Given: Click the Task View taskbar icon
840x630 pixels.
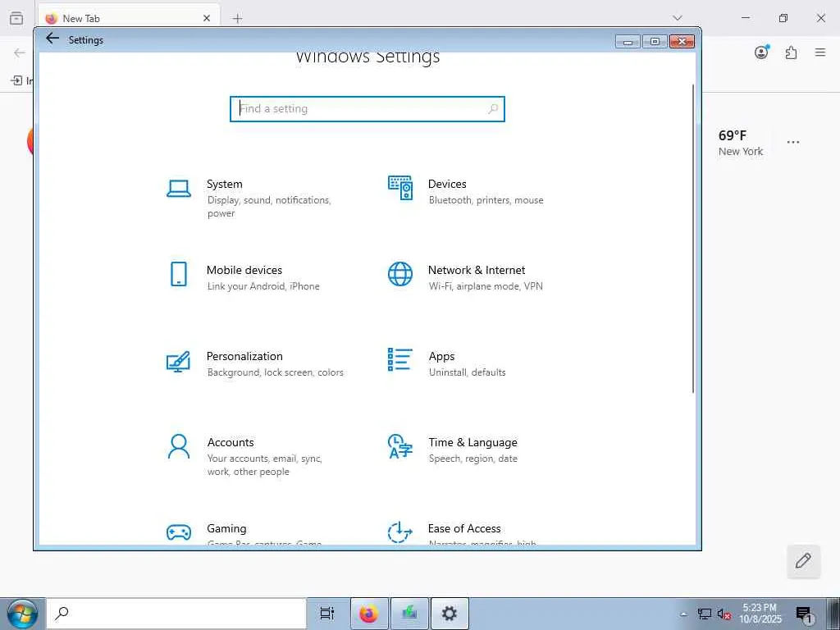Looking at the screenshot, I should click(326, 614).
